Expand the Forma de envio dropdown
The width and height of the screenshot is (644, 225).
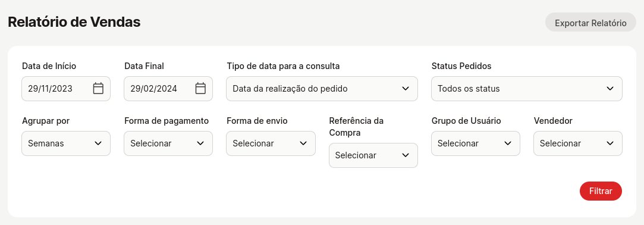271,143
